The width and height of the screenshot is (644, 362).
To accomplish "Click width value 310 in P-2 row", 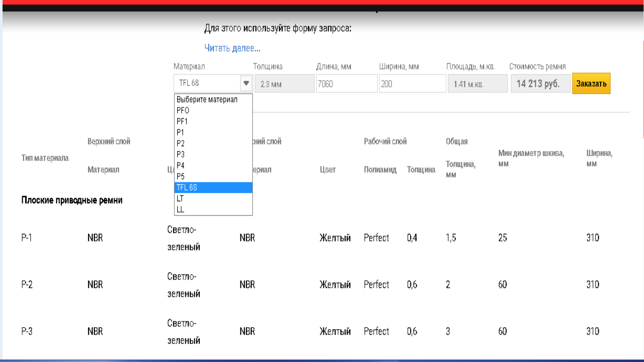I will (x=593, y=285).
